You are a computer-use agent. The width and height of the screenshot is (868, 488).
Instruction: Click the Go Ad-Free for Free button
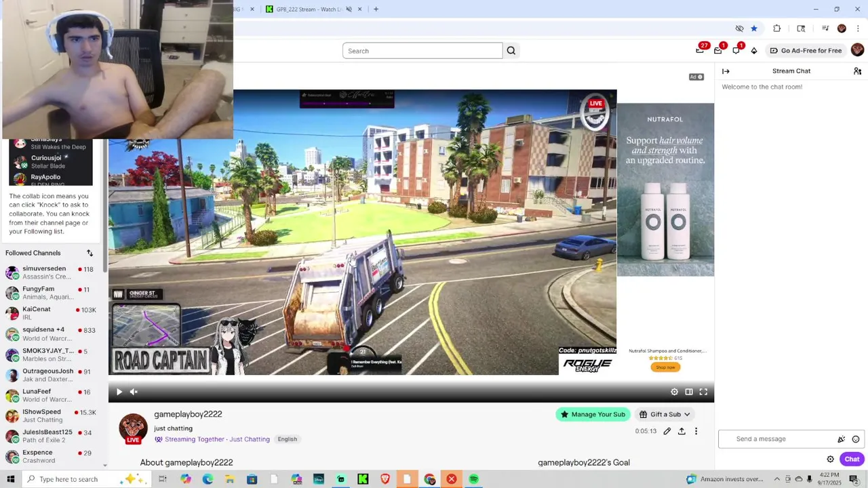point(806,51)
